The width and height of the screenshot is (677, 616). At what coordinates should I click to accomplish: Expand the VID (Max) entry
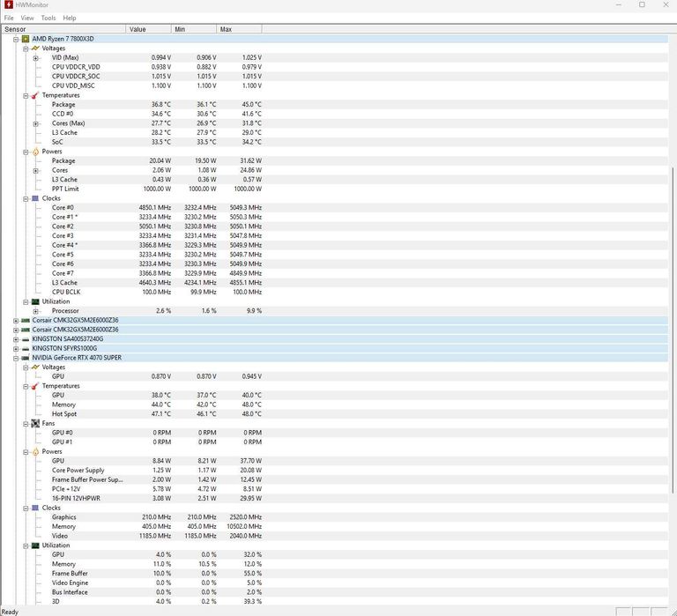[x=36, y=58]
